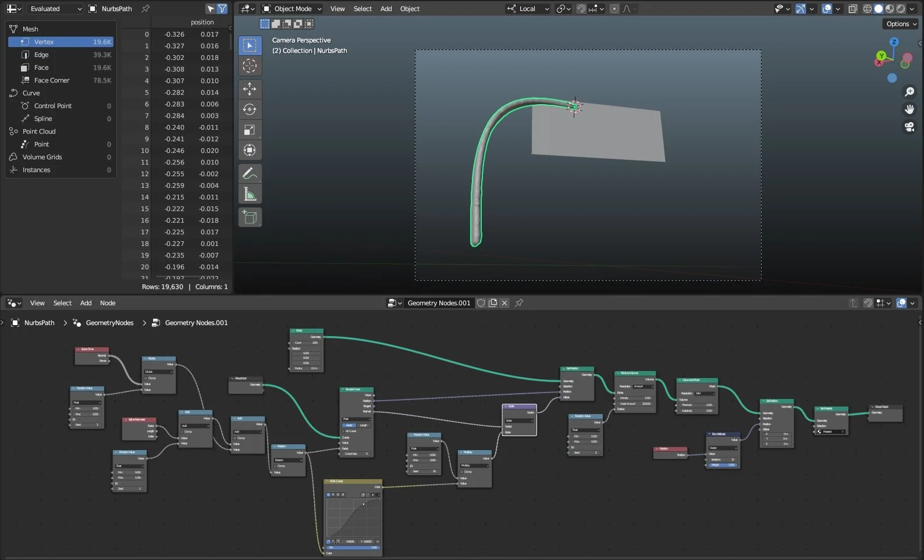Screen dimensions: 924x560
Task: Select the Annotate pencil tool
Action: pyautogui.click(x=250, y=173)
